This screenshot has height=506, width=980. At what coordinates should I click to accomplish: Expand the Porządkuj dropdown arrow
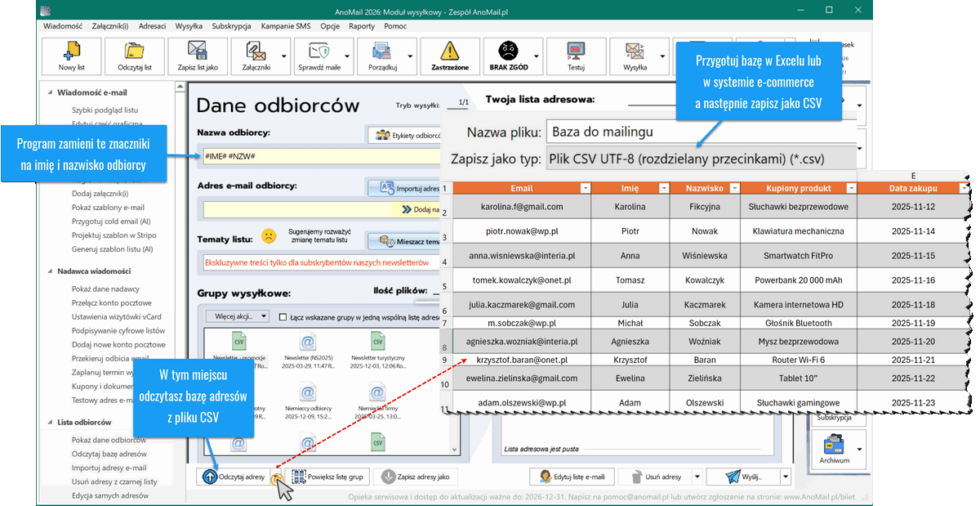(411, 57)
